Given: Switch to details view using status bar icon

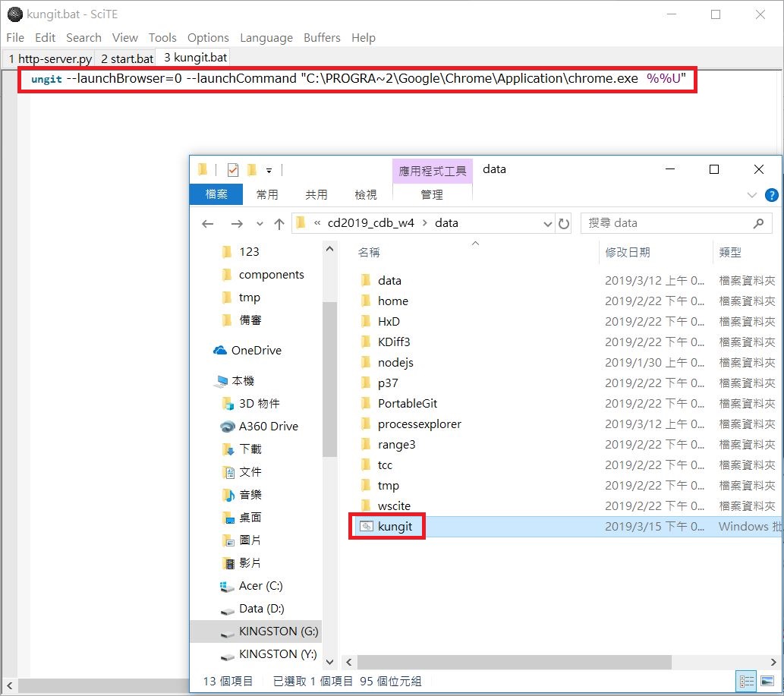Looking at the screenshot, I should (747, 681).
